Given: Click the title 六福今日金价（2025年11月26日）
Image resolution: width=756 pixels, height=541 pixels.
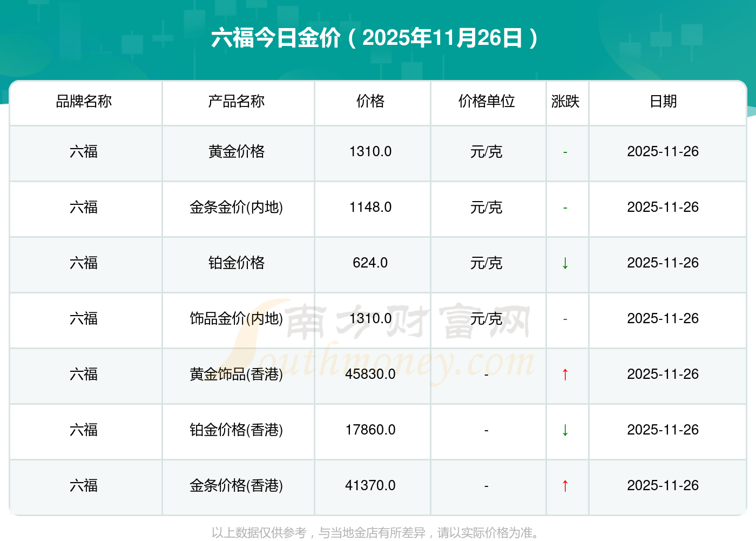Looking at the screenshot, I should click(x=376, y=38).
